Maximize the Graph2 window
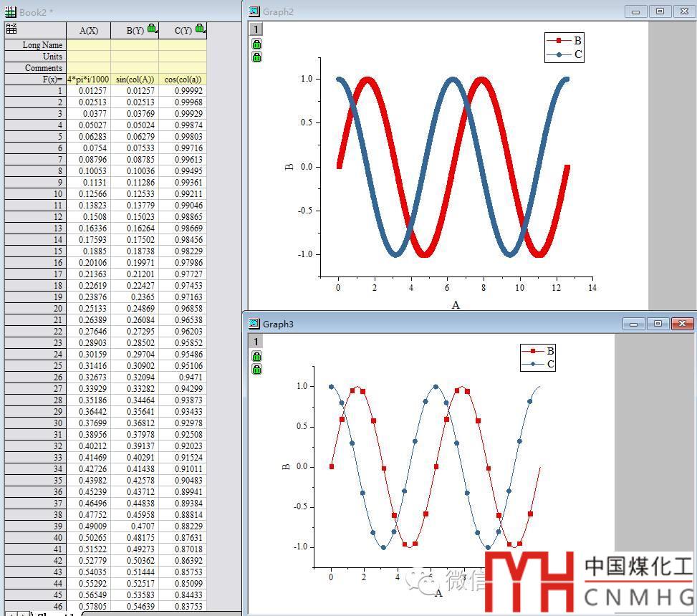The width and height of the screenshot is (697, 616). point(660,11)
